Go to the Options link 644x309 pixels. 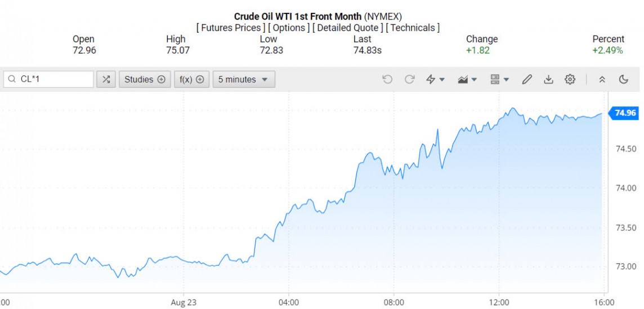click(x=289, y=28)
